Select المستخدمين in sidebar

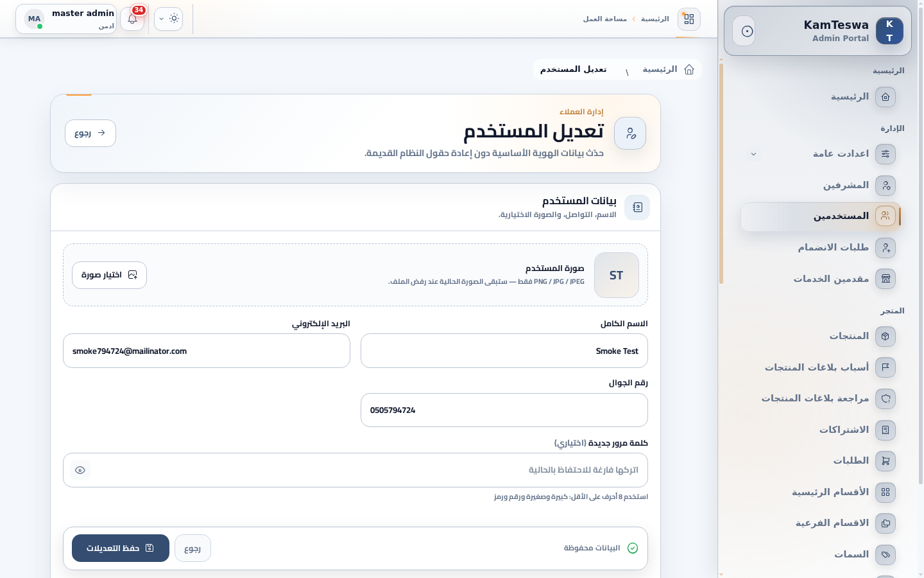[820, 216]
